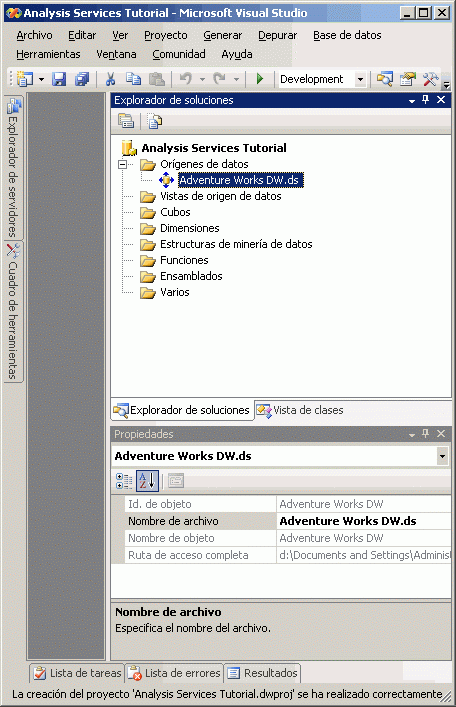Open the Archivo menu
This screenshot has width=456, height=707.
(34, 35)
